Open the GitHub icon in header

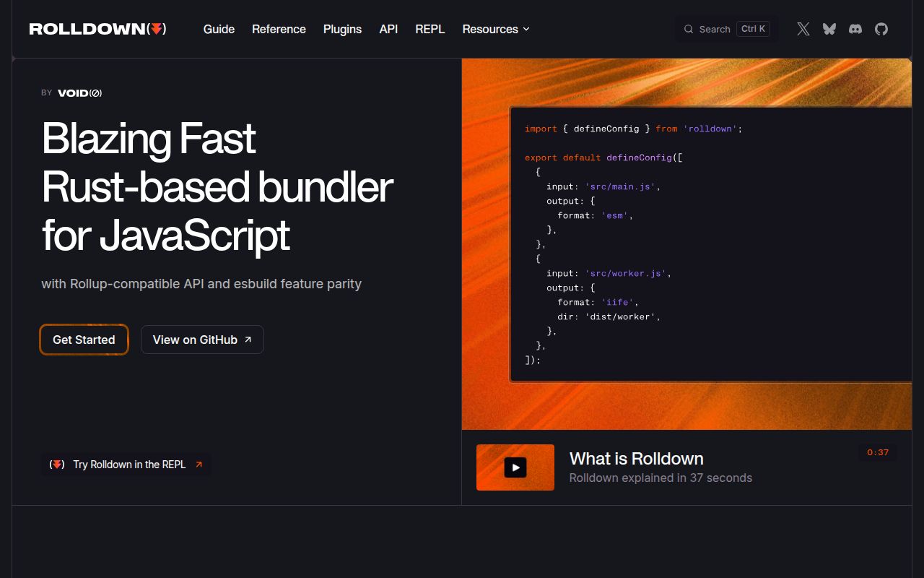[x=881, y=29]
